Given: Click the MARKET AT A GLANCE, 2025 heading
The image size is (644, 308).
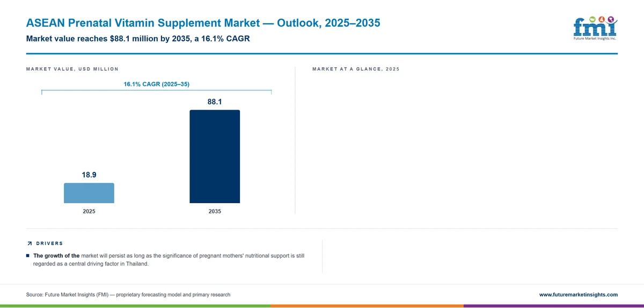Looking at the screenshot, I should pyautogui.click(x=355, y=69).
